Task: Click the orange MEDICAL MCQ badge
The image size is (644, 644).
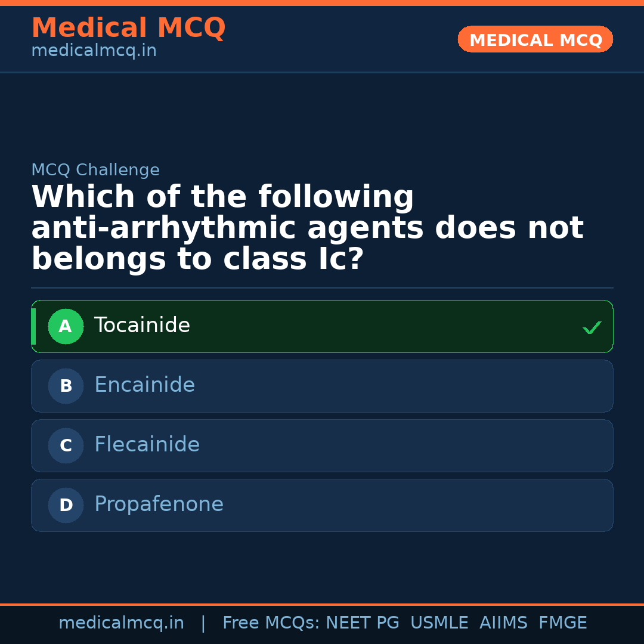Action: 535,40
